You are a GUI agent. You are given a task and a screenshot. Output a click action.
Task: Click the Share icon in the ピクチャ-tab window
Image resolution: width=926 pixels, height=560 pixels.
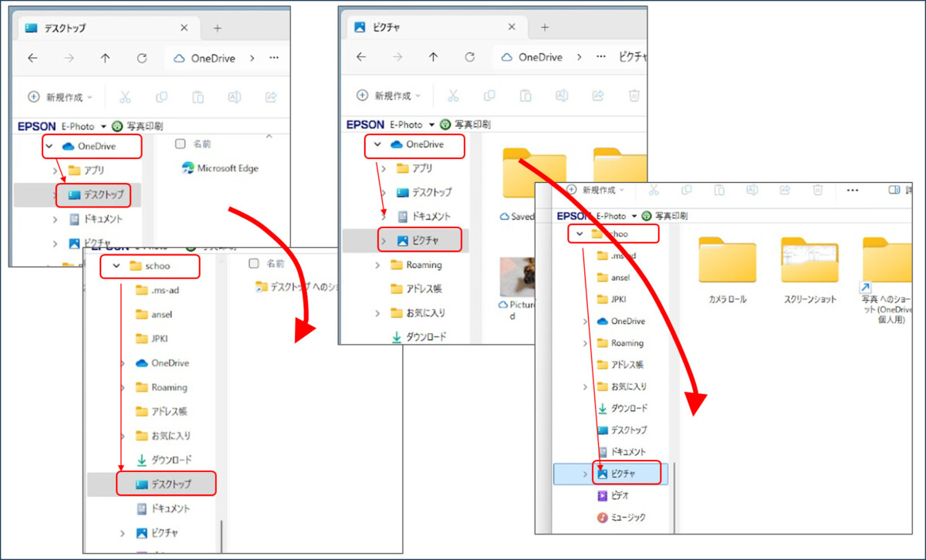pos(597,96)
